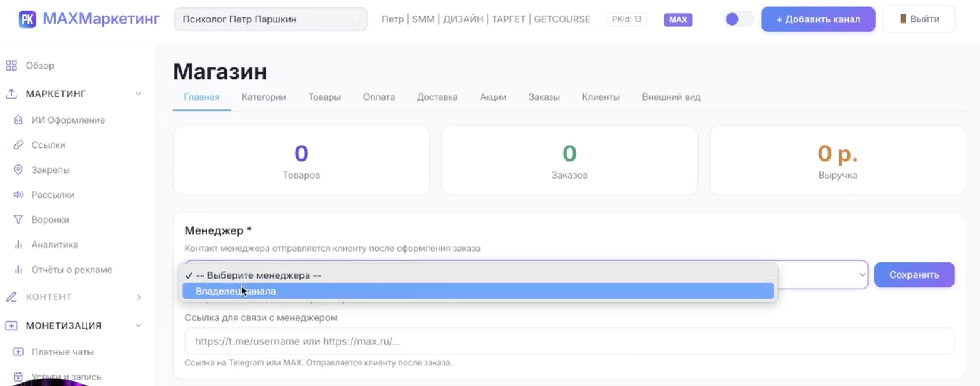Click the + Добавить канал button

tap(818, 19)
